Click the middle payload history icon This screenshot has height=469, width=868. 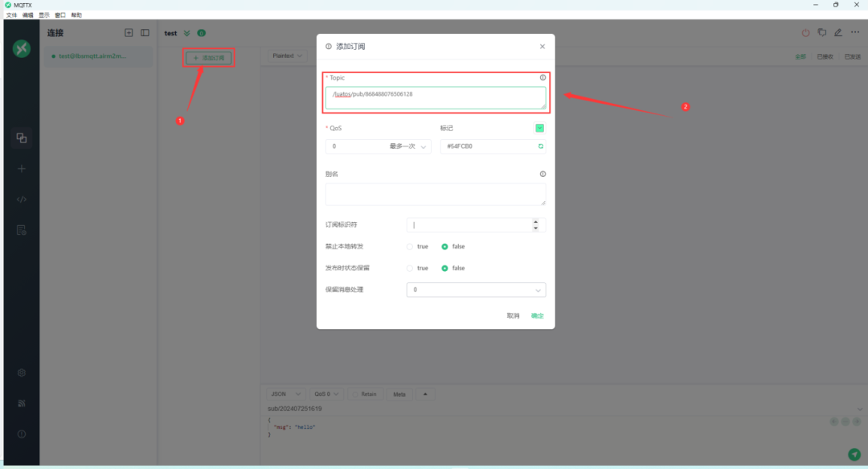point(845,422)
